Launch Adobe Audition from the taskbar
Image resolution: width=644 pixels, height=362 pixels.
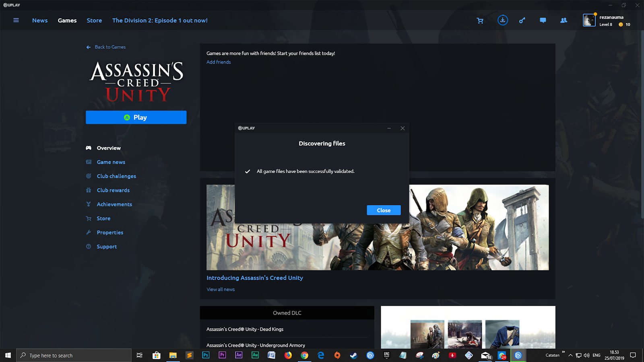[255, 355]
